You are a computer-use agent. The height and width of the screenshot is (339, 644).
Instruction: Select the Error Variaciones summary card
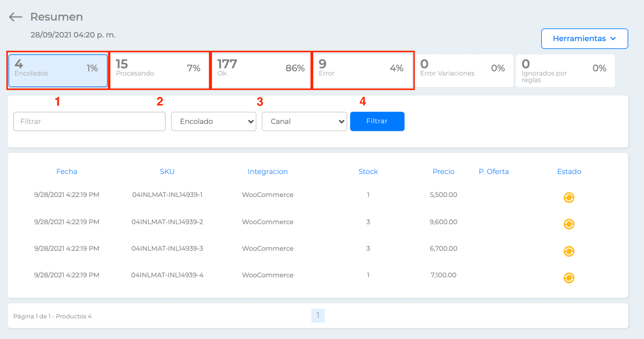click(464, 70)
